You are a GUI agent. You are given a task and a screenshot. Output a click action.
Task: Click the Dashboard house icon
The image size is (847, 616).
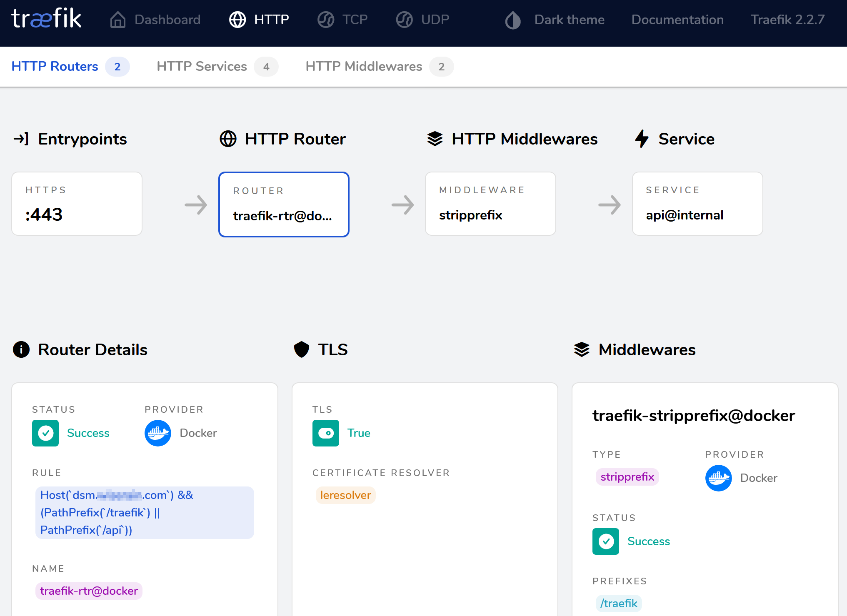(x=117, y=20)
